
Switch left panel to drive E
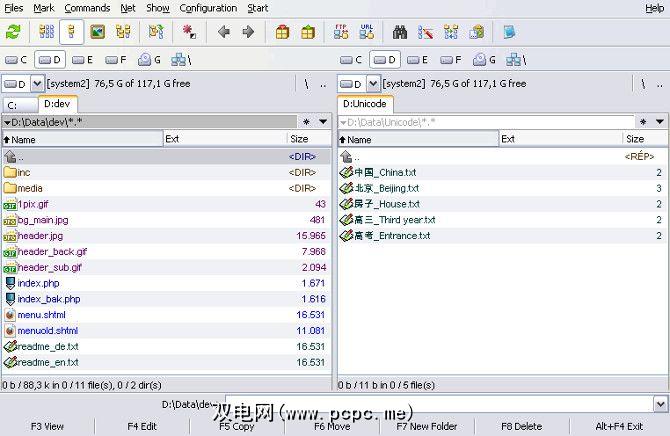[x=82, y=60]
